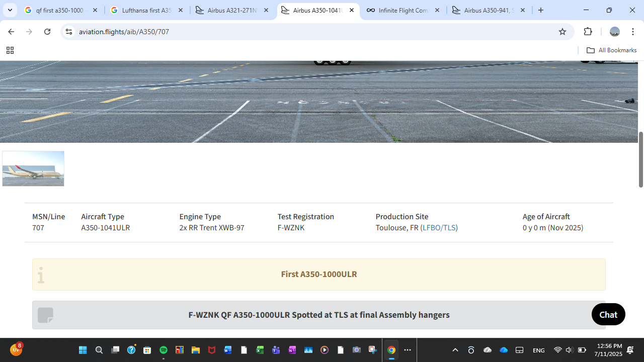Open the volume control in tray
644x362 pixels.
coord(569,350)
